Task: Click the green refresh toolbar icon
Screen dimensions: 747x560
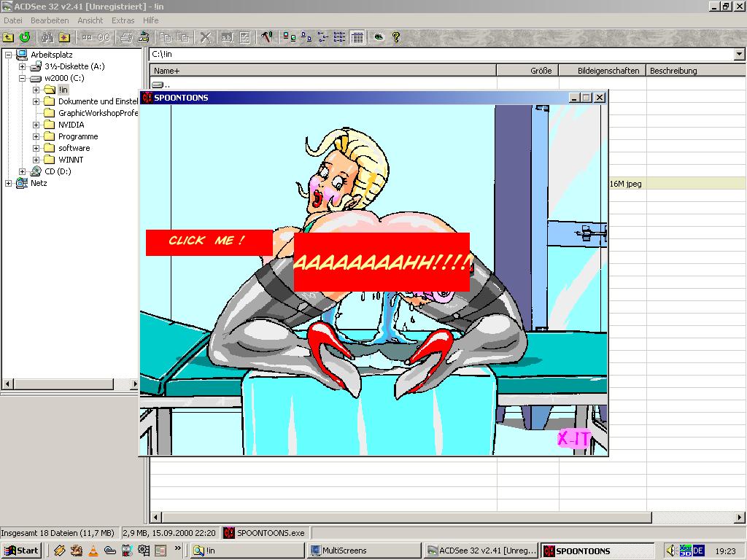Action: coord(25,37)
